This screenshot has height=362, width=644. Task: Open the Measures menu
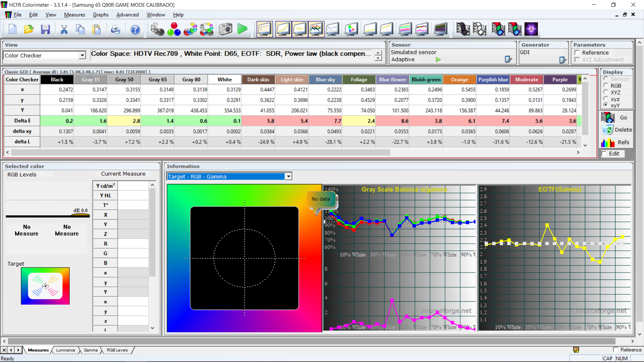pyautogui.click(x=74, y=15)
